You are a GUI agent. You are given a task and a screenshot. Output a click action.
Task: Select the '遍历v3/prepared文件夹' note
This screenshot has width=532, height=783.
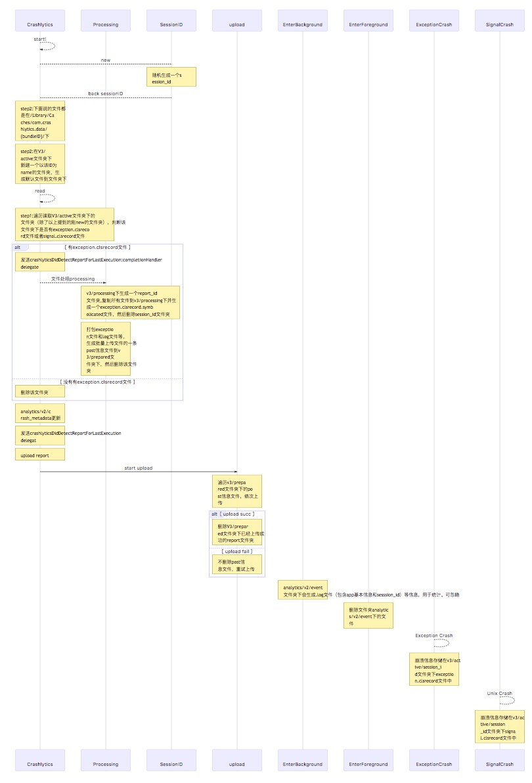pyautogui.click(x=237, y=491)
